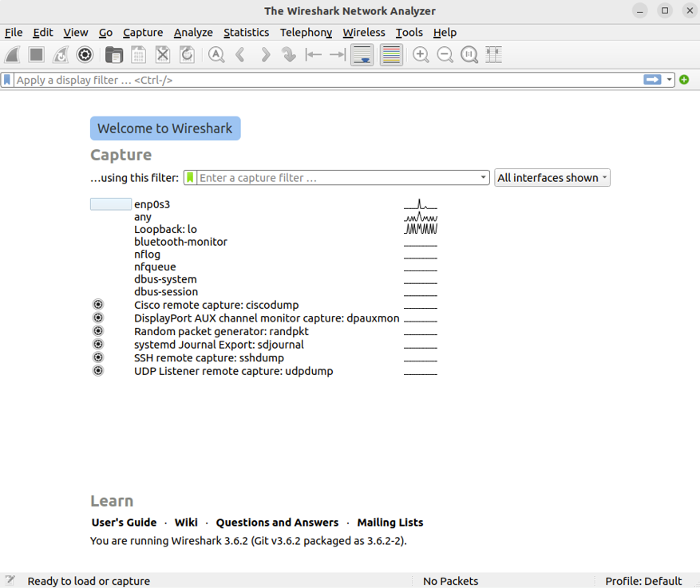Viewport: 700px width, 588px height.
Task: Go back to previous packet arrow
Action: 240,55
